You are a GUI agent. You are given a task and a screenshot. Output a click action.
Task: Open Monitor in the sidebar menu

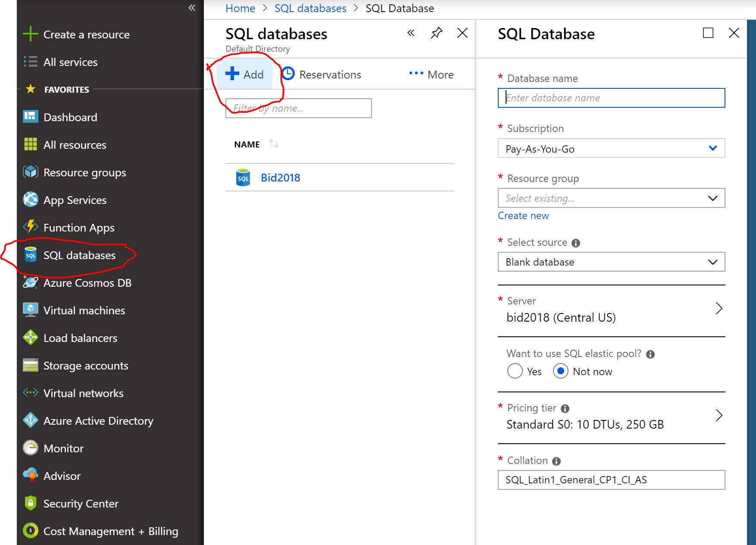pyautogui.click(x=63, y=448)
